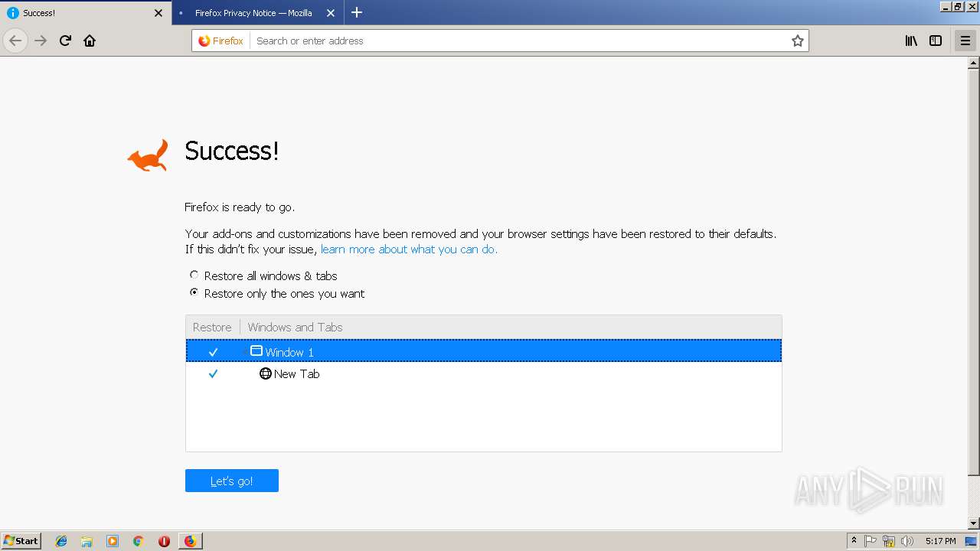Uncheck restore for New Tab
The width and height of the screenshot is (980, 551).
click(213, 374)
